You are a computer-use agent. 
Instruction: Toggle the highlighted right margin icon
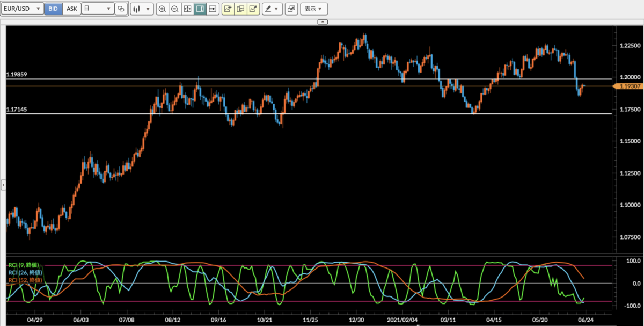coord(200,9)
